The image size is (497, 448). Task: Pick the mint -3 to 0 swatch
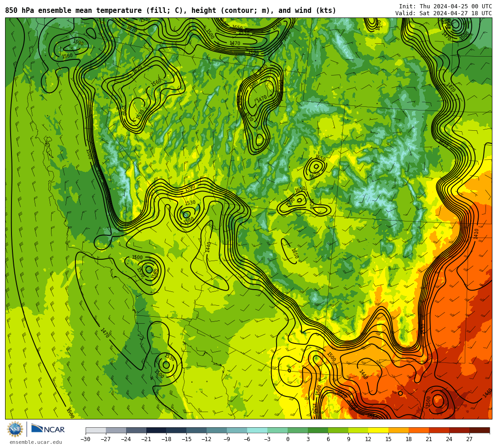tap(277, 430)
